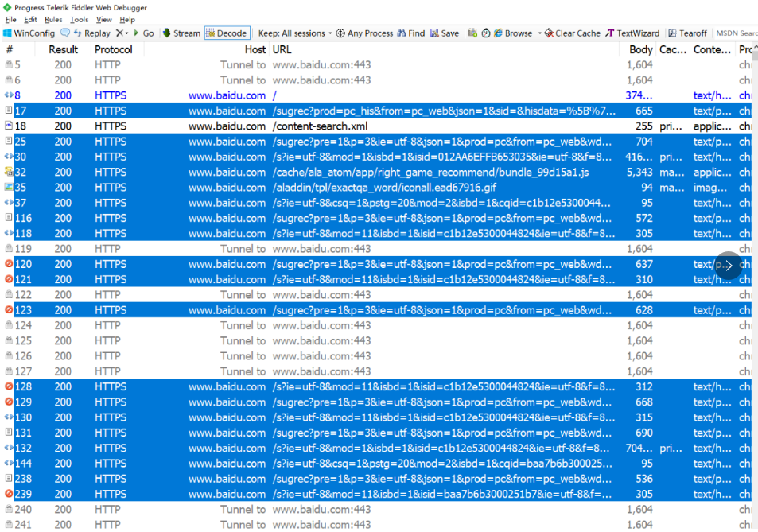Viewport: 758px width, 532px height.
Task: Click the HTML arrows icon of session 8
Action: point(9,95)
